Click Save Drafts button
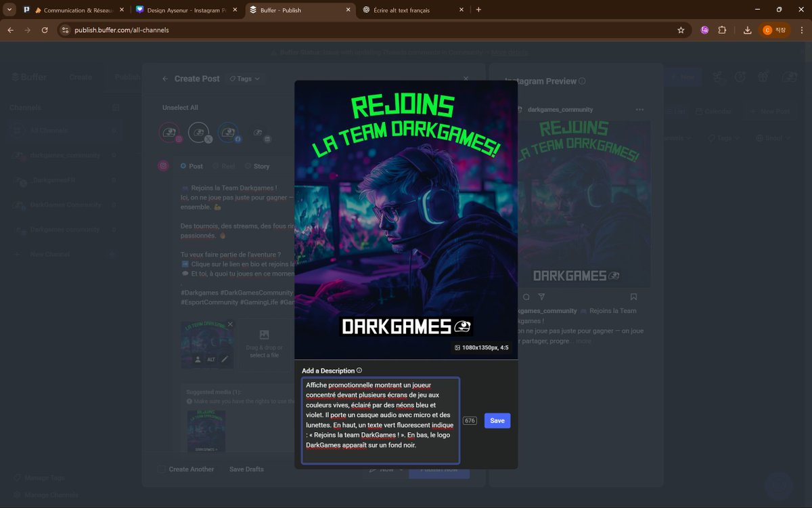 pyautogui.click(x=246, y=469)
